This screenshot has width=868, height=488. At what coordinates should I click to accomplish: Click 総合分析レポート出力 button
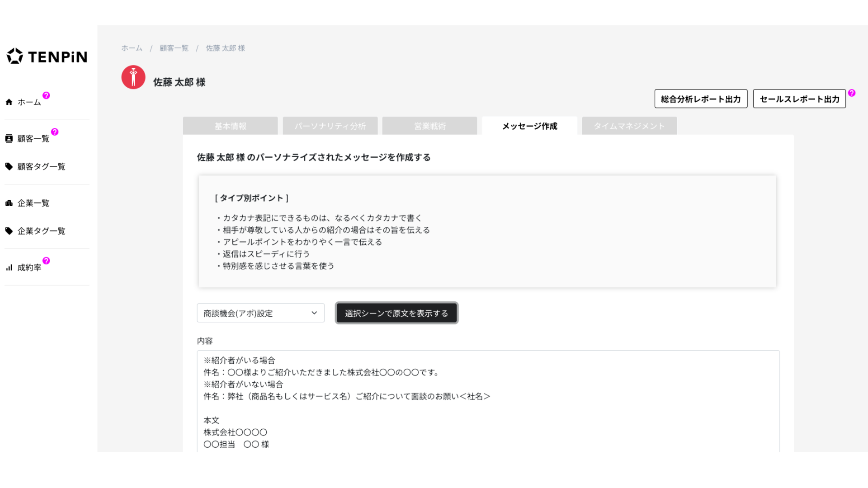[700, 99]
